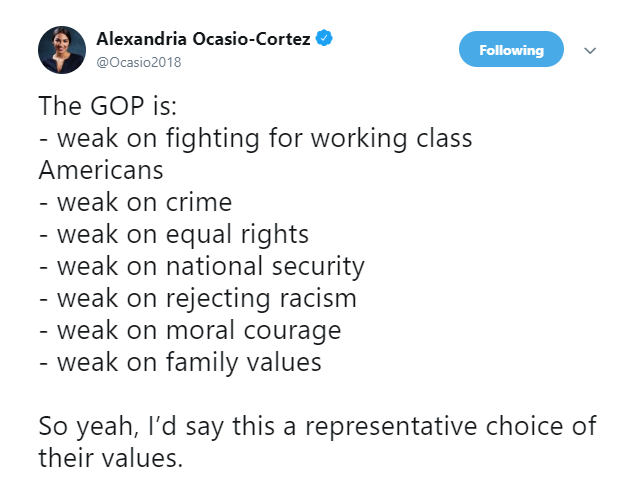Click the "weak on moral courage" line
Screen dimensions: 626x491
point(189,330)
